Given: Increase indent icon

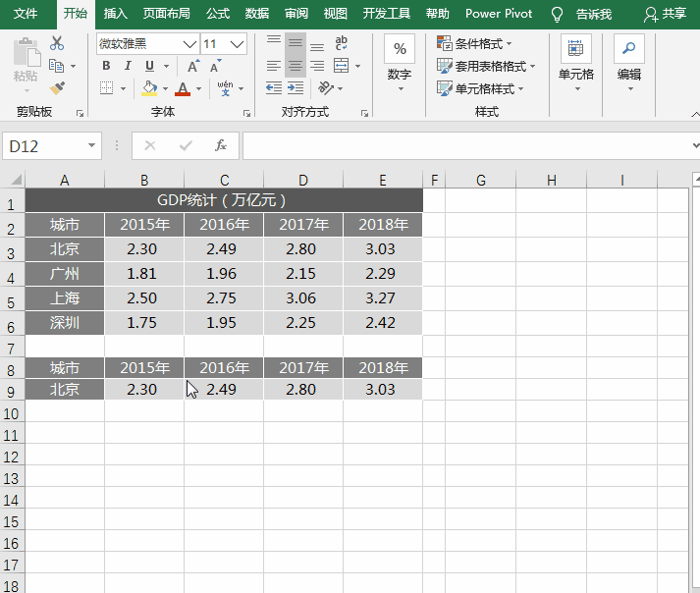Looking at the screenshot, I should [296, 88].
